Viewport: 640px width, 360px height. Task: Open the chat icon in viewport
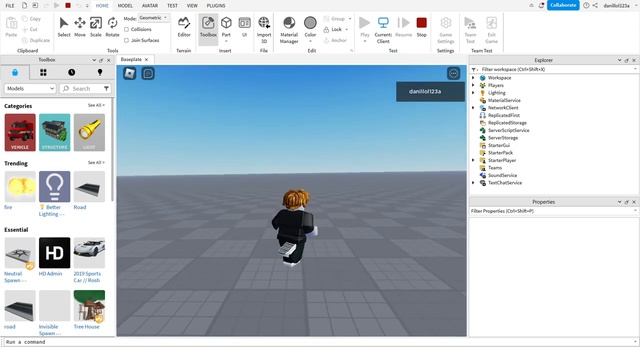coord(148,73)
